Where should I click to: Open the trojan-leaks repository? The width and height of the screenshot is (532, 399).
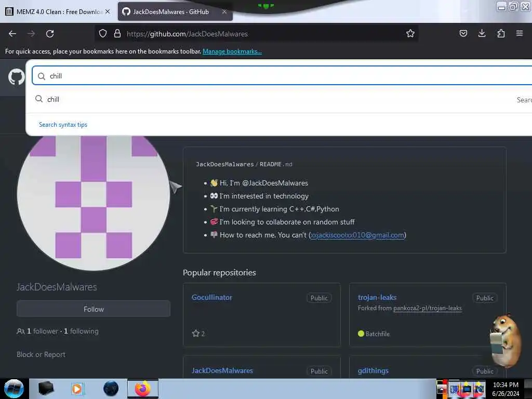[377, 297]
